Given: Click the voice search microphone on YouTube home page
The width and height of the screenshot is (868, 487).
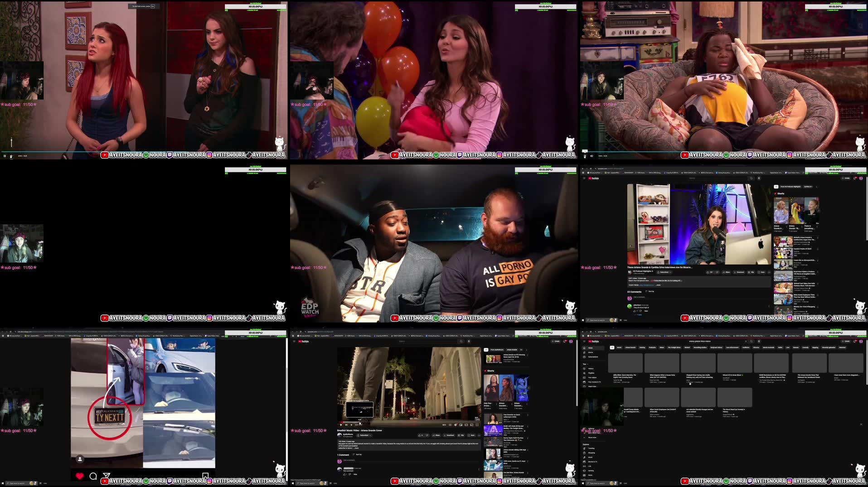Looking at the screenshot, I should (x=759, y=341).
